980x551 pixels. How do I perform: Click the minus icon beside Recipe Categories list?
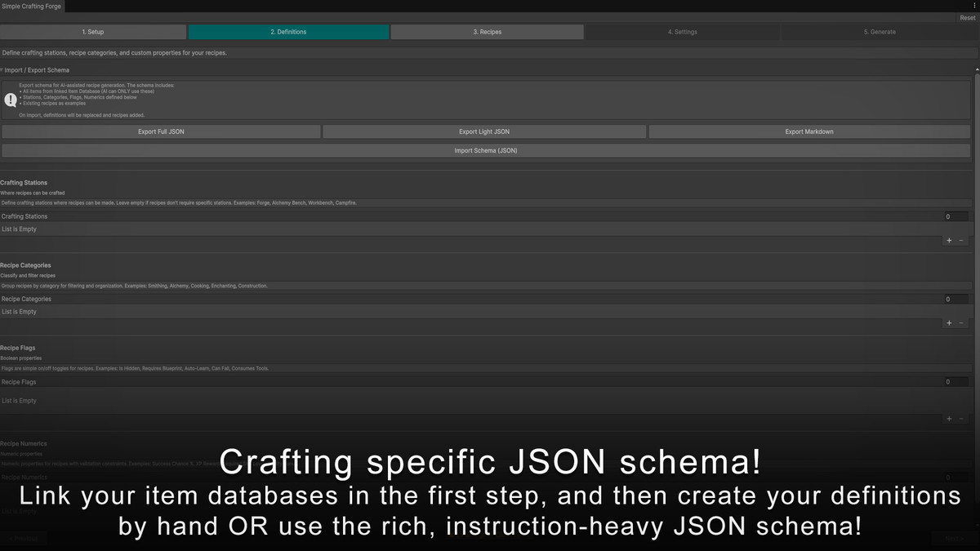pos(963,322)
